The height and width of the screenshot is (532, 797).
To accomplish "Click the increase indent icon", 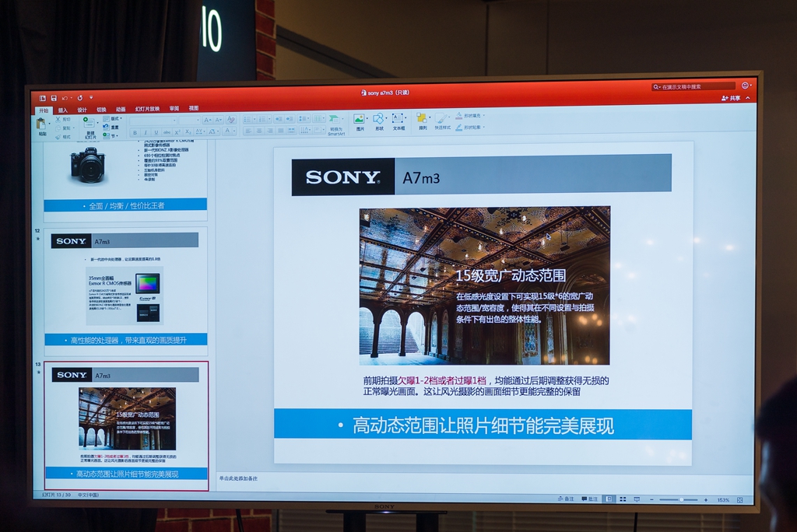I will point(290,119).
